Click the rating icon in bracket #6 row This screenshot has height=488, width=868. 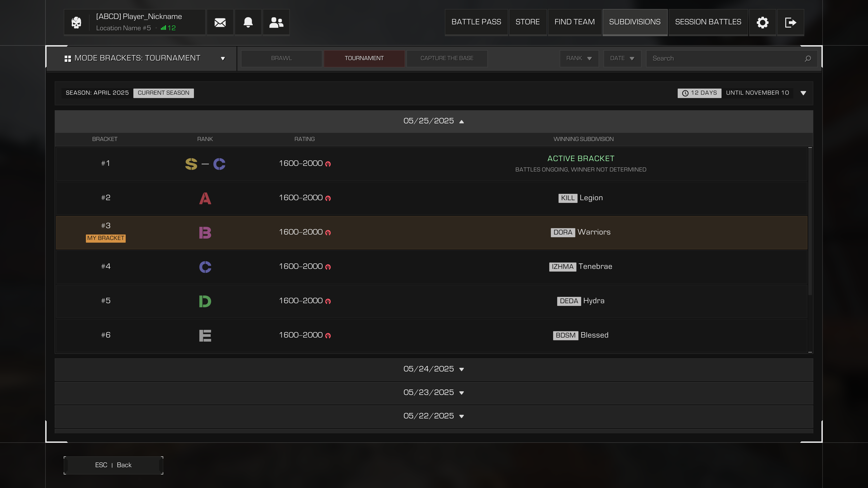pos(328,336)
